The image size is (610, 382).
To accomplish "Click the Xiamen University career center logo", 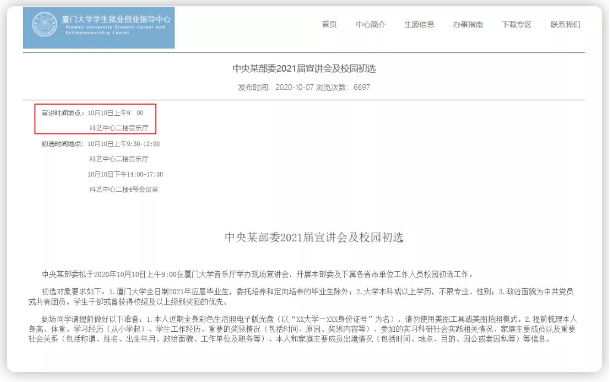I will pos(99,28).
